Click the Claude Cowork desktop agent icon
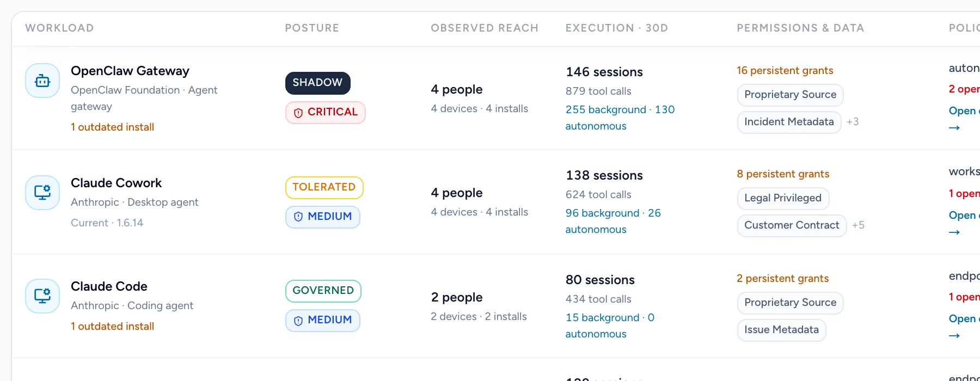The image size is (980, 381). pyautogui.click(x=42, y=193)
